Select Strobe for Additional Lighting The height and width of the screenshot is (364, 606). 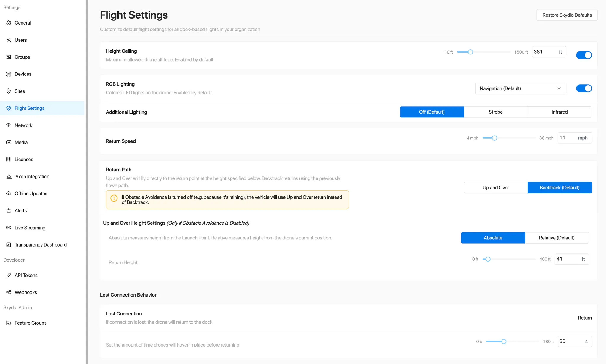pyautogui.click(x=495, y=112)
